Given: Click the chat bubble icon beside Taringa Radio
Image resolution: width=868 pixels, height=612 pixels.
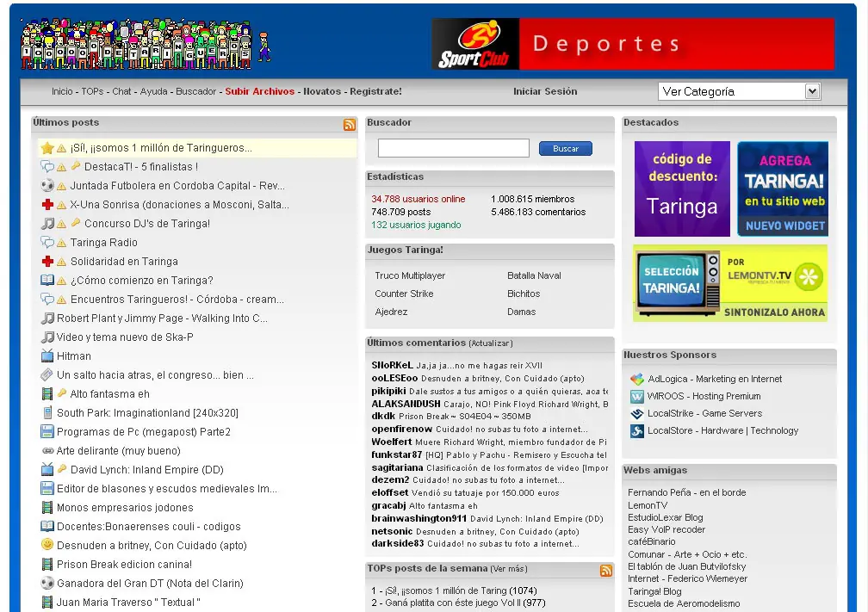Looking at the screenshot, I should click(x=47, y=243).
